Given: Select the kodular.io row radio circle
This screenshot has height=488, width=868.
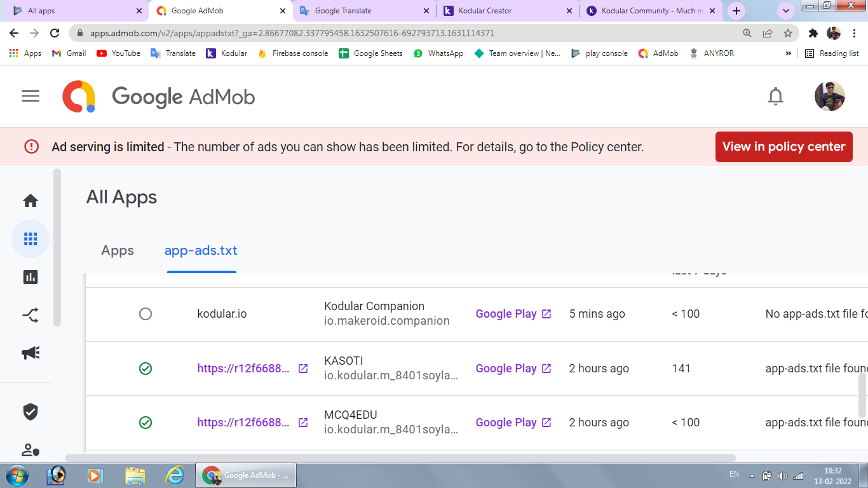Looking at the screenshot, I should tap(146, 314).
